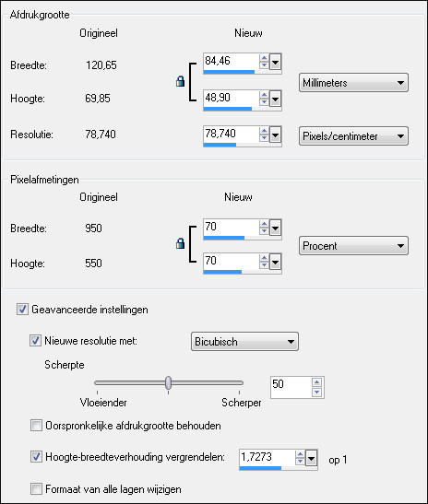Enable Formaat van alle lagen wijzigen

(36, 489)
